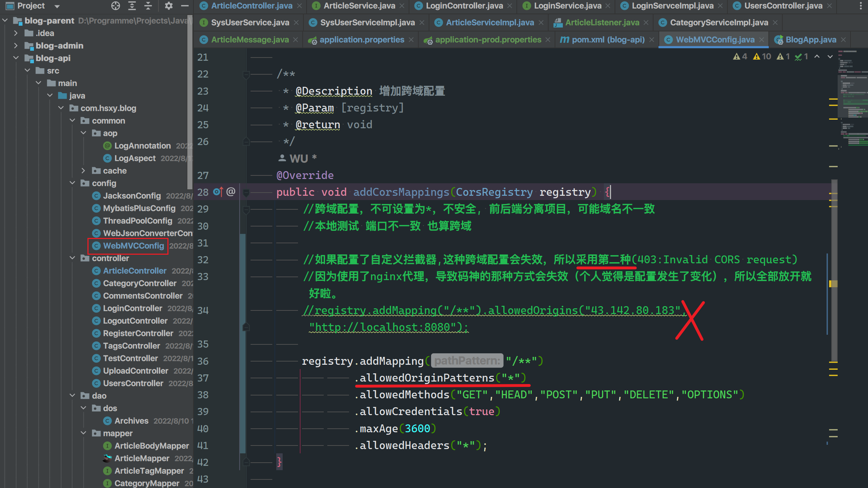Go to next highlighted error down arrow
Image resolution: width=868 pixels, height=488 pixels.
click(830, 56)
